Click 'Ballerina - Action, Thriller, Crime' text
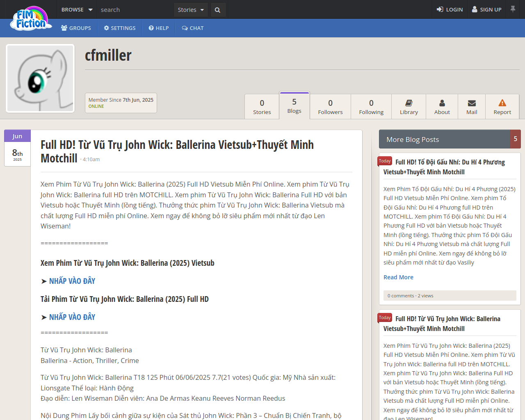525x420 pixels. [x=90, y=361]
